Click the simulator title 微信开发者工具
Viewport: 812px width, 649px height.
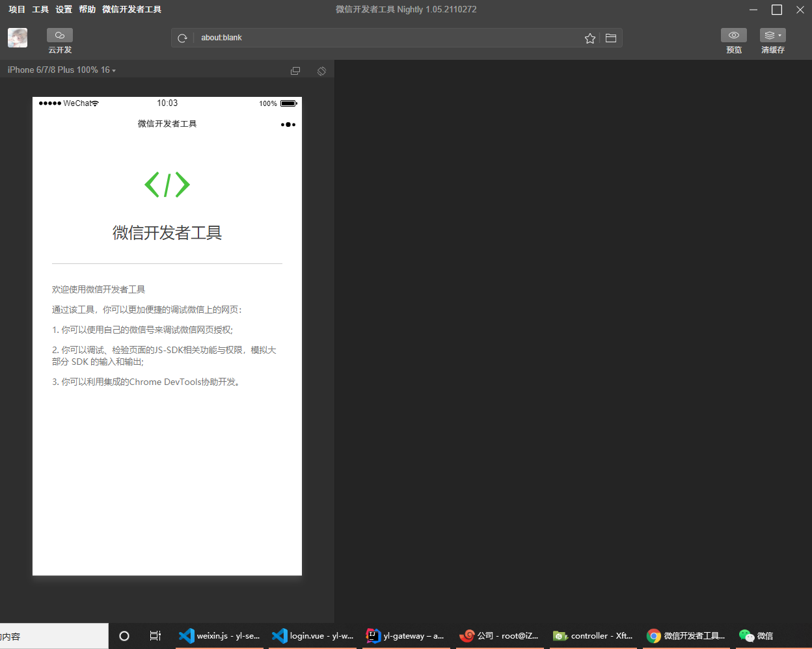[x=167, y=124]
